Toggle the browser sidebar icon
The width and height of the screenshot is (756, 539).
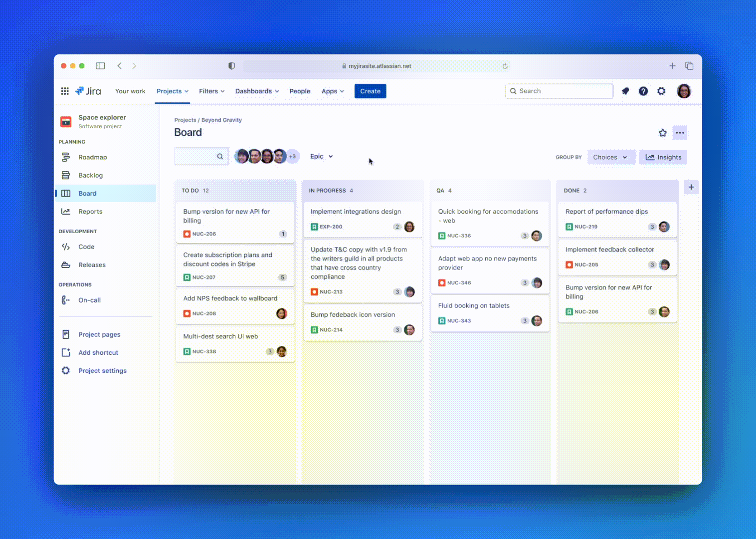point(100,66)
